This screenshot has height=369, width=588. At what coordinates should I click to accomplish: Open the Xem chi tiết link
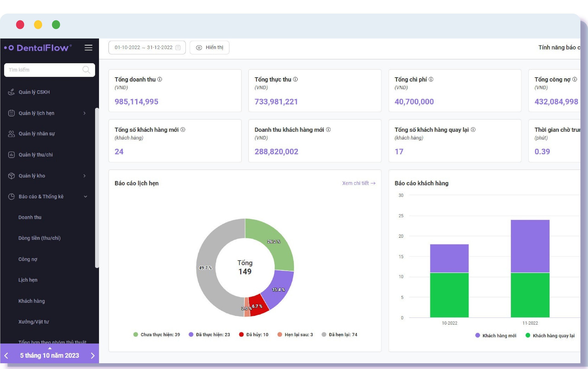[x=358, y=183]
